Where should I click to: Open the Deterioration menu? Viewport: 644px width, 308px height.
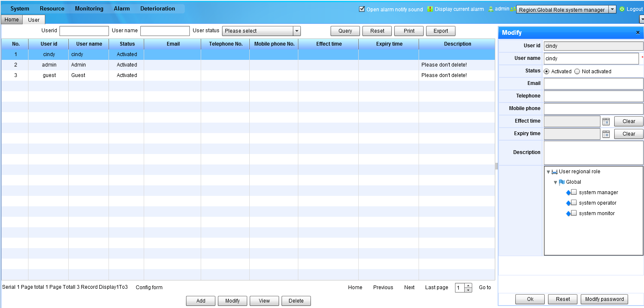158,9
